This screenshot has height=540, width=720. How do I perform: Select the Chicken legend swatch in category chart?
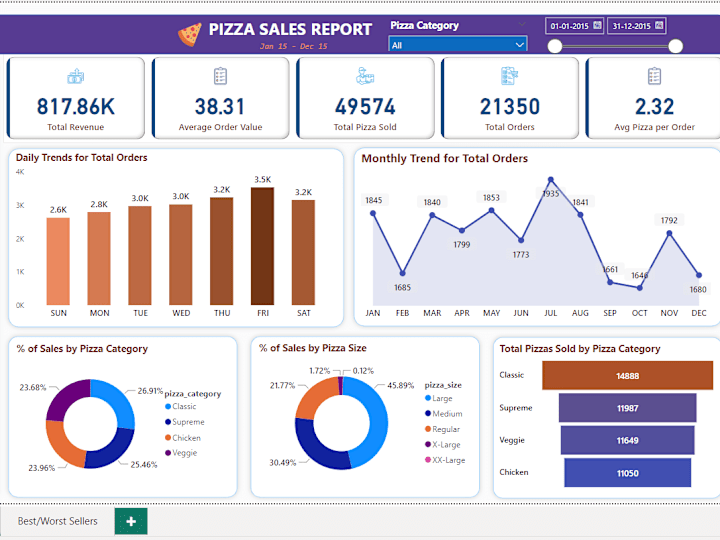click(x=168, y=438)
